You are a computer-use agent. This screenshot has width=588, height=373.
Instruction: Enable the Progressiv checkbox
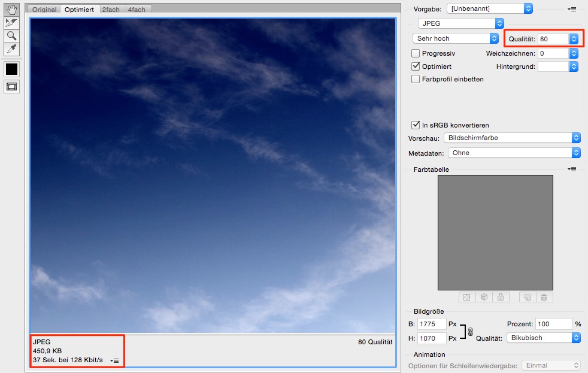click(x=416, y=53)
